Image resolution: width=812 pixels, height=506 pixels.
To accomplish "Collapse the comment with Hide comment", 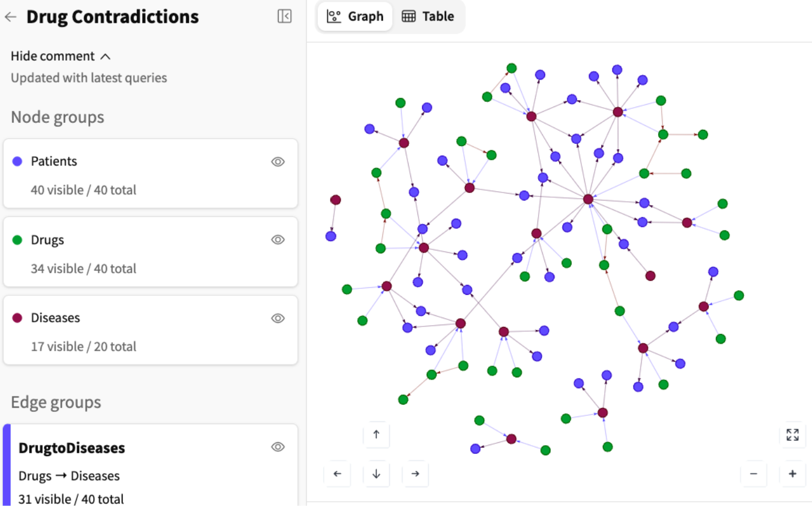I will (60, 56).
